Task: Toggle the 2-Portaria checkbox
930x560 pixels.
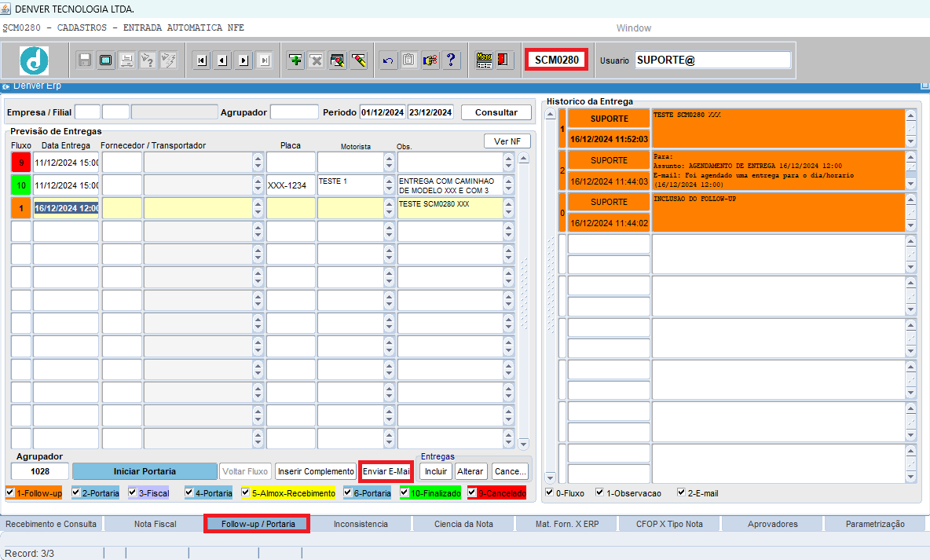Action: click(76, 492)
